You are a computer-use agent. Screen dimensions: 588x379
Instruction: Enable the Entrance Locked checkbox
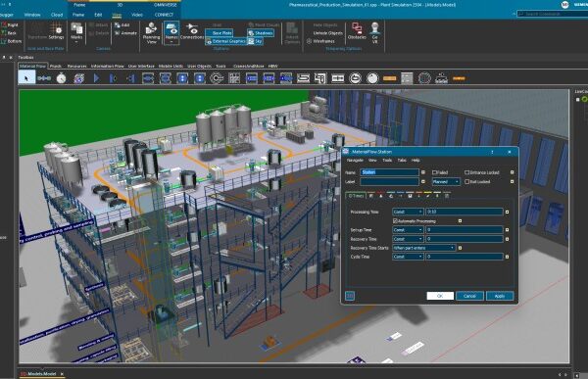coord(466,172)
